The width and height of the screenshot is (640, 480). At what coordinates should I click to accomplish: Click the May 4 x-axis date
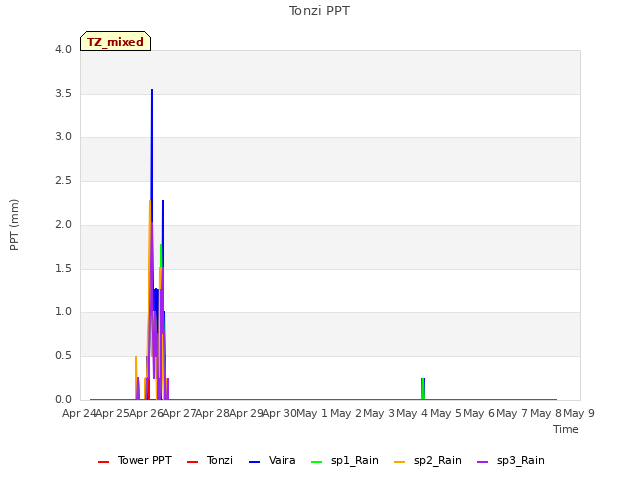[412, 413]
